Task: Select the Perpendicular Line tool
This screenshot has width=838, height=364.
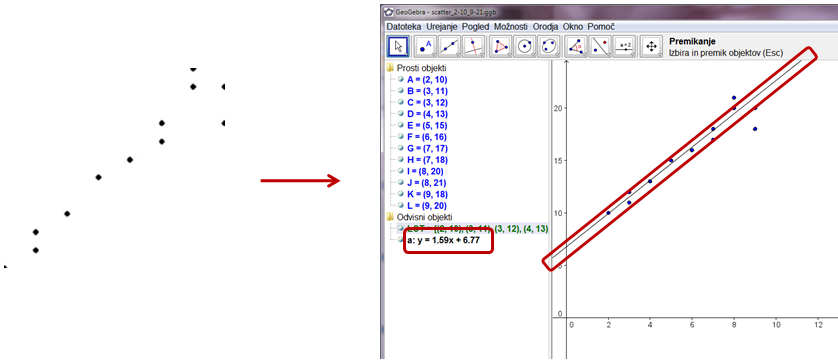Action: pyautogui.click(x=473, y=47)
